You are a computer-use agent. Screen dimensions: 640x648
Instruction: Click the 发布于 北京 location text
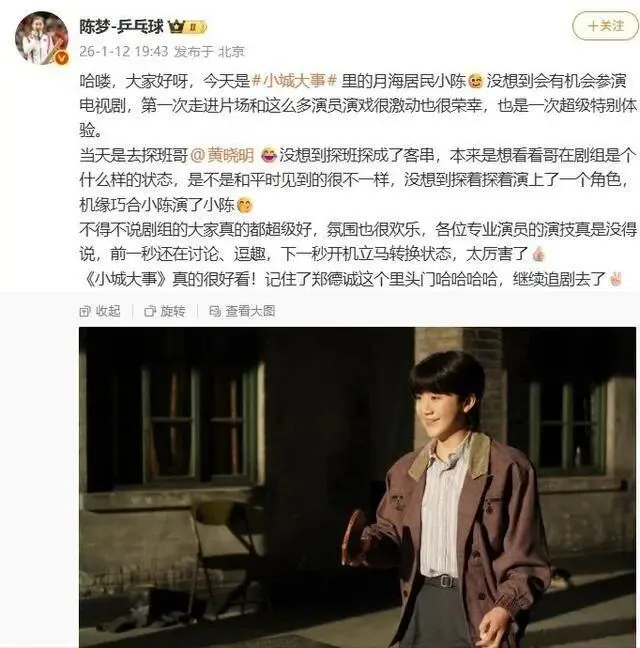coord(209,51)
